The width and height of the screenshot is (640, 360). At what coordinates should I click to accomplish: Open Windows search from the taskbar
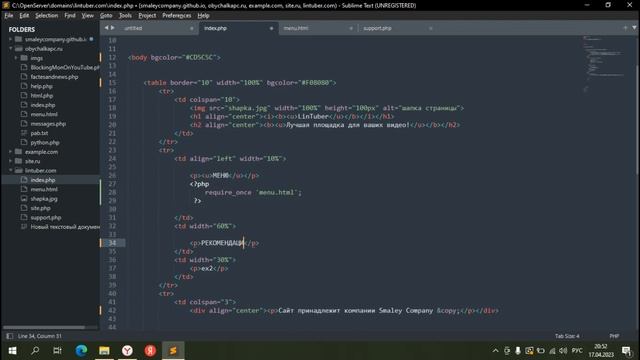coord(35,351)
